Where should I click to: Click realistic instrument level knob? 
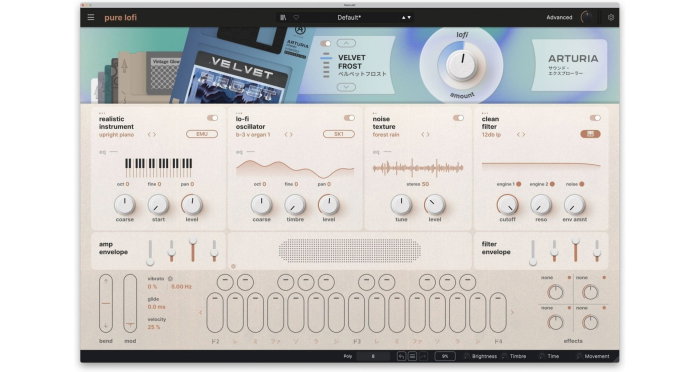click(192, 205)
